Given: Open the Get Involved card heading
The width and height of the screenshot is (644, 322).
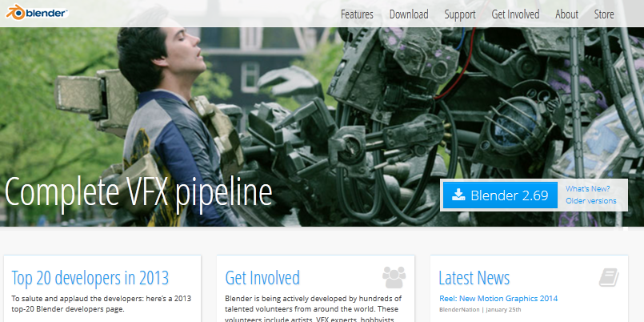Looking at the screenshot, I should coord(262,278).
